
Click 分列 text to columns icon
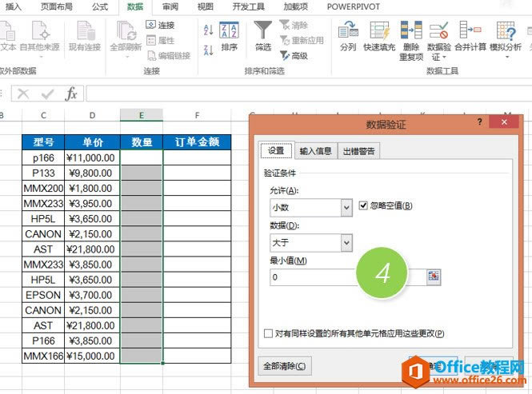click(348, 30)
